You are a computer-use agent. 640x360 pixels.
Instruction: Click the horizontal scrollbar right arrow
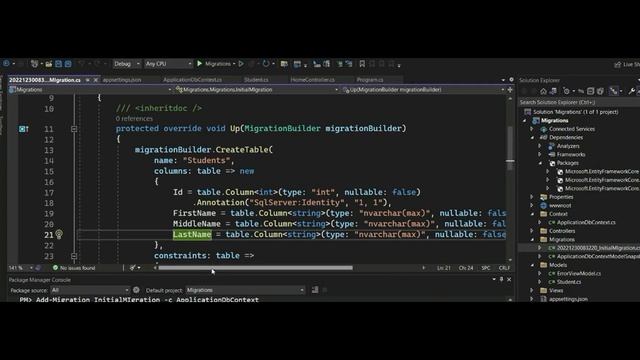[x=423, y=268]
